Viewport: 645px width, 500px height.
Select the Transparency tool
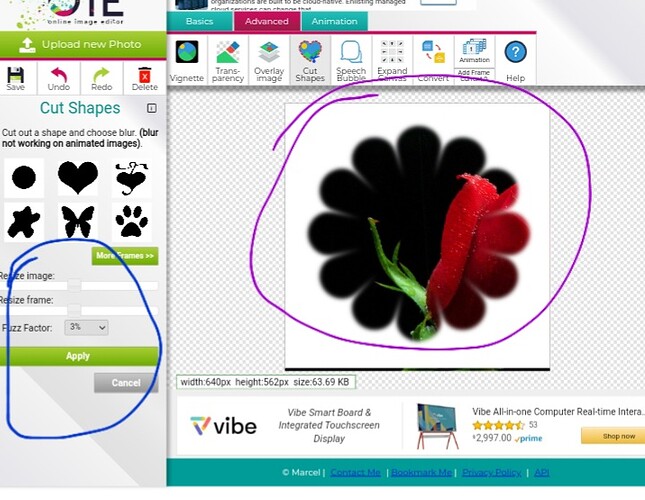[x=228, y=60]
